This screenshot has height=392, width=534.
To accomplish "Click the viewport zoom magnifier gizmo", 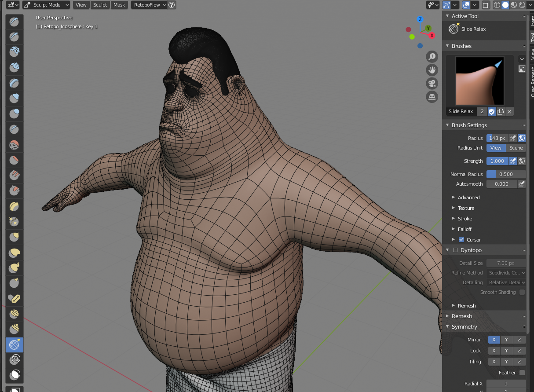I will (x=432, y=56).
